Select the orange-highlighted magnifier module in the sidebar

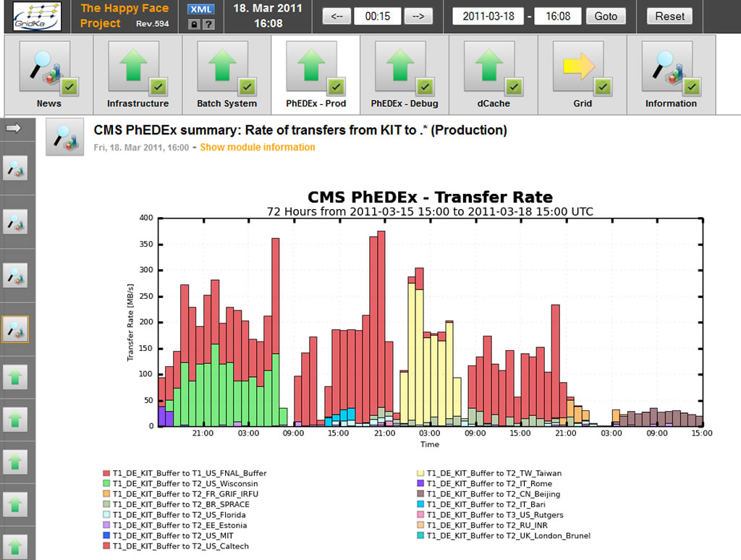[15, 329]
